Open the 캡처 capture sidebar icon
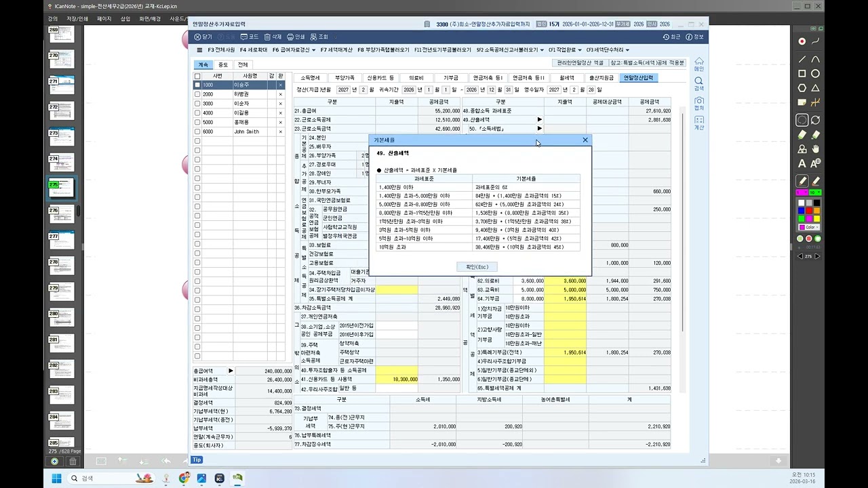868x488 pixels. (698, 104)
